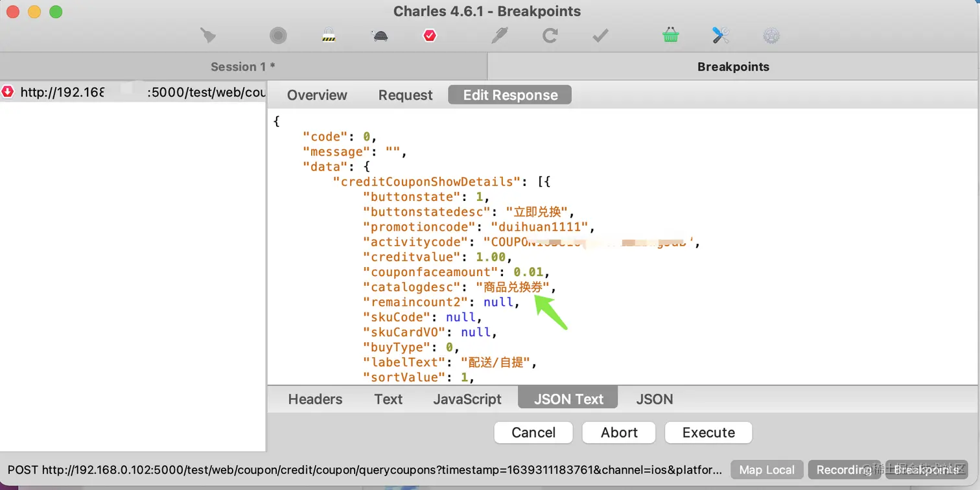Click the green basket toolbar icon
The width and height of the screenshot is (980, 490).
click(x=671, y=35)
